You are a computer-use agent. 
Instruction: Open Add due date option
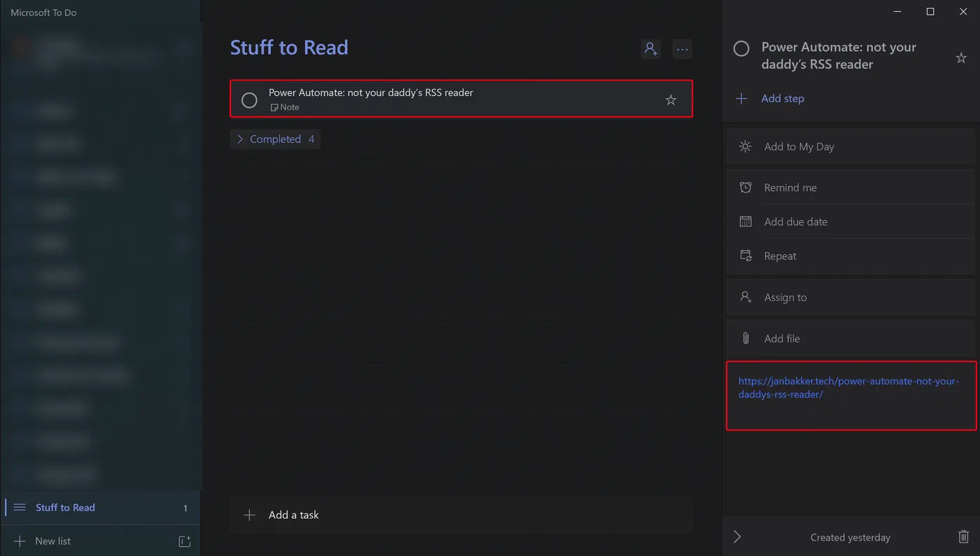(850, 222)
